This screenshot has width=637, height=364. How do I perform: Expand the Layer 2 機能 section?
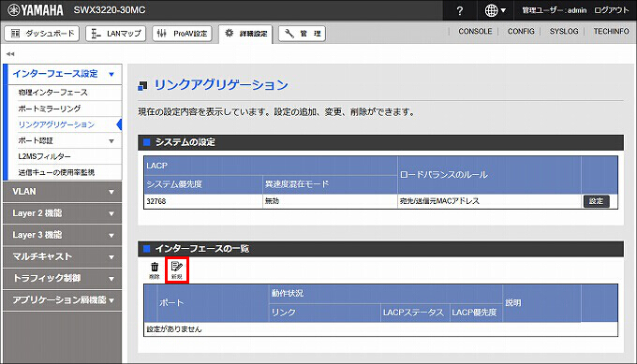pos(62,213)
